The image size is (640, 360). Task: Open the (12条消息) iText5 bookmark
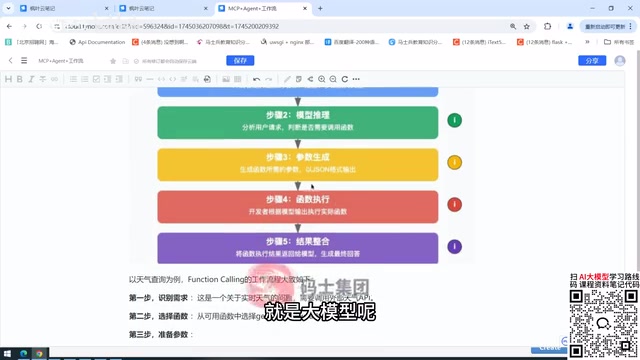pos(480,42)
